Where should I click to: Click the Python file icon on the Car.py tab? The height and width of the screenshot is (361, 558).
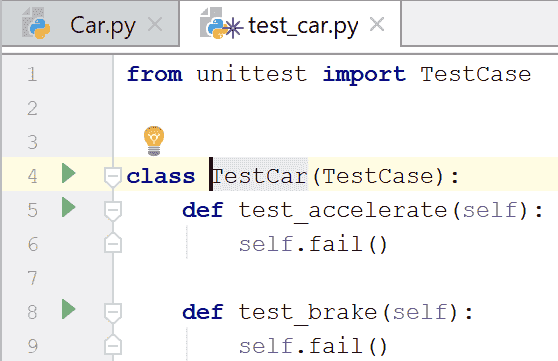[x=36, y=24]
